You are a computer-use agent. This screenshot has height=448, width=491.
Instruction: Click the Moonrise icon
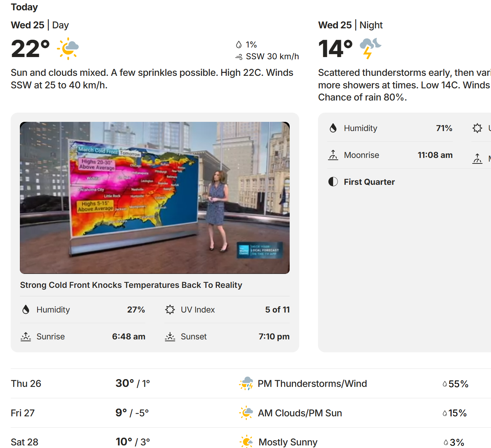click(333, 155)
